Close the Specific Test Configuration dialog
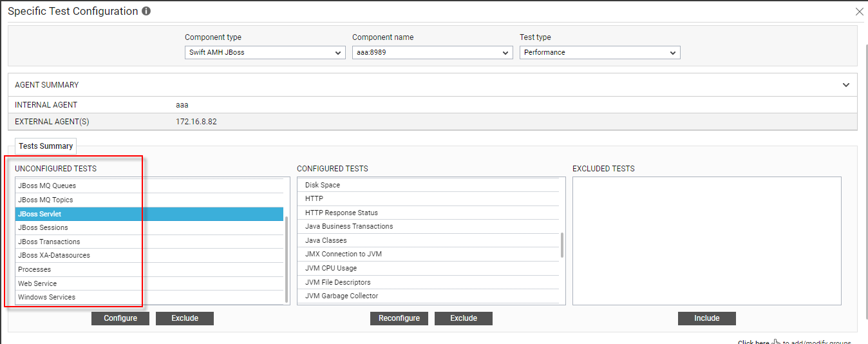The height and width of the screenshot is (344, 868). pyautogui.click(x=859, y=12)
